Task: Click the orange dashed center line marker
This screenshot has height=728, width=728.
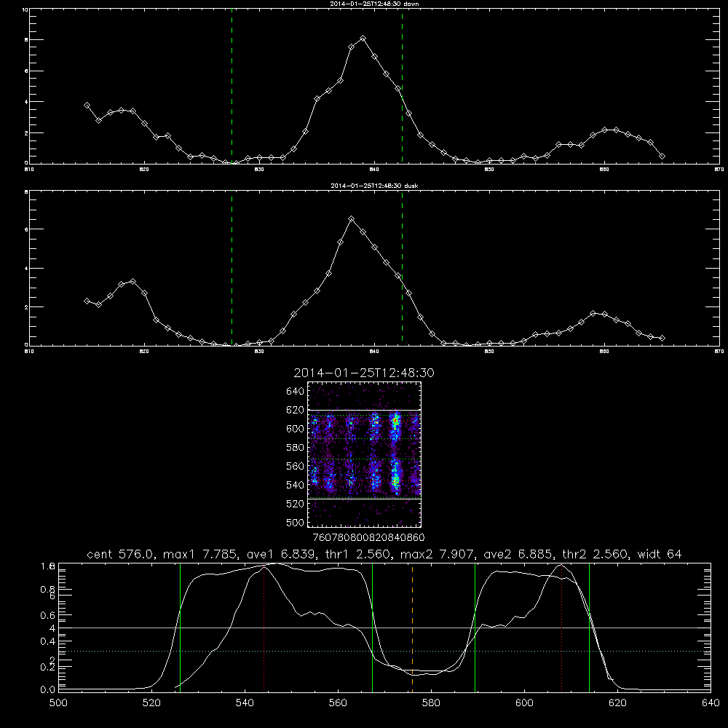Action: point(412,628)
